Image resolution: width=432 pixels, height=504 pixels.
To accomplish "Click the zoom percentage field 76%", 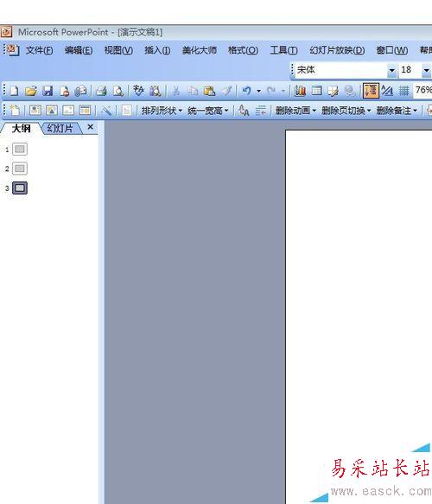I will tap(422, 90).
